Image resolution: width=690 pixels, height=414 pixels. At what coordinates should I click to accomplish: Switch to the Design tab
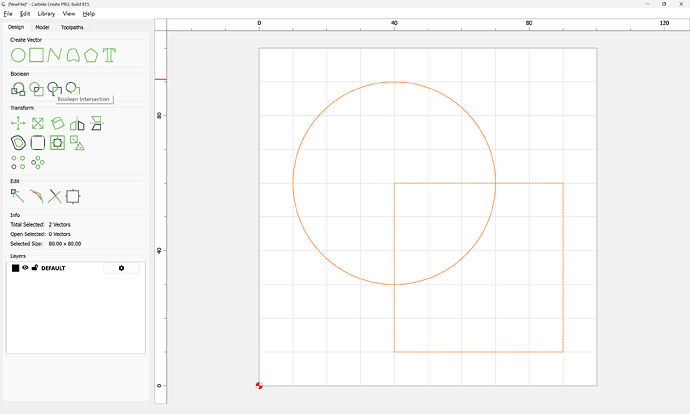[16, 27]
